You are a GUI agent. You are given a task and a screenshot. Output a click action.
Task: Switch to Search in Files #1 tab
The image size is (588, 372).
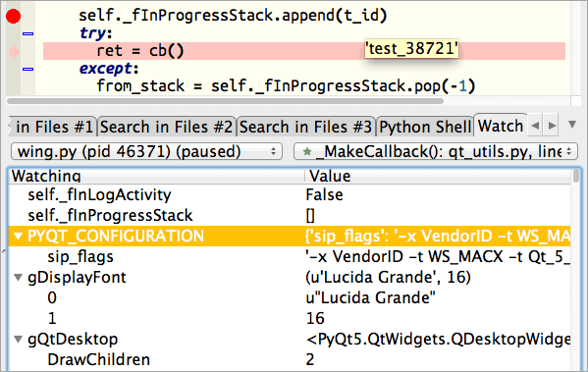[52, 127]
